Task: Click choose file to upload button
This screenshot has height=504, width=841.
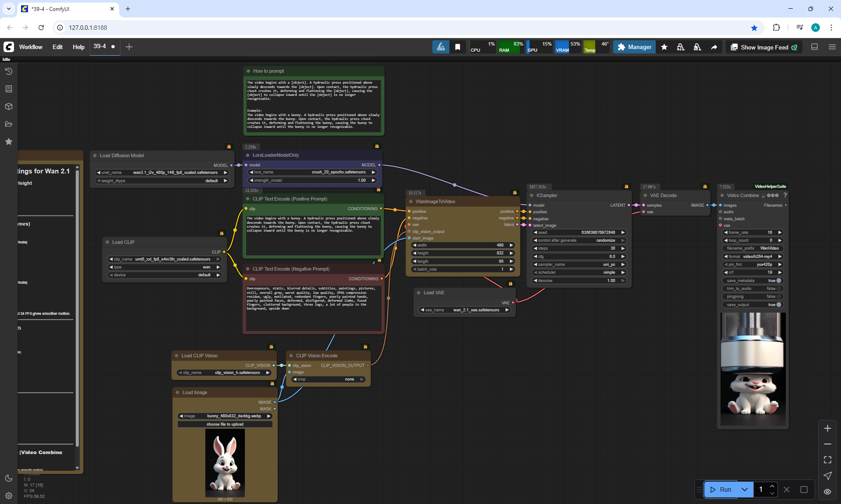Action: pyautogui.click(x=225, y=424)
